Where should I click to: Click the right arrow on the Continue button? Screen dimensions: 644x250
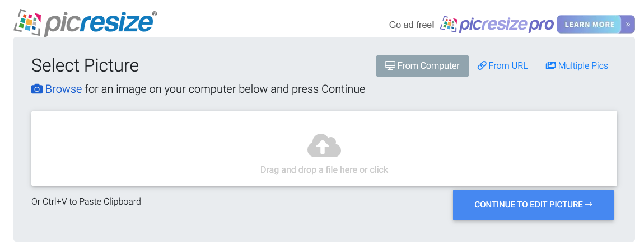click(x=589, y=205)
